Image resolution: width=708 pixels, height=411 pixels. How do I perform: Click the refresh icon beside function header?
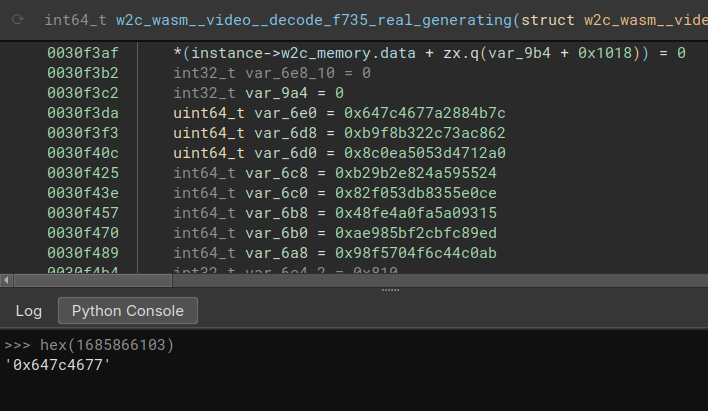[x=19, y=19]
